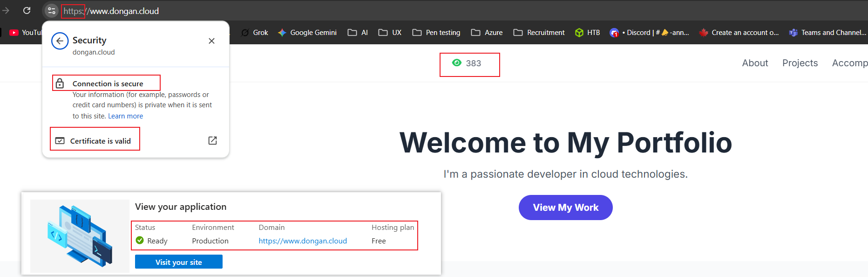Screen dimensions: 868x277
Task: Click the browser forward arrow
Action: pyautogui.click(x=6, y=10)
